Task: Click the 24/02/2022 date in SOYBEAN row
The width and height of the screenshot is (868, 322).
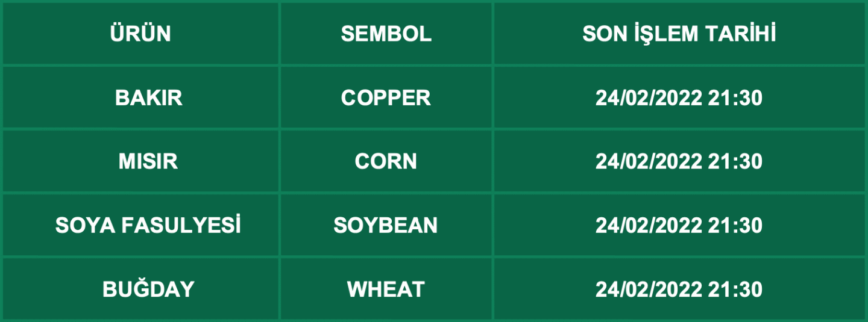Action: (x=649, y=226)
